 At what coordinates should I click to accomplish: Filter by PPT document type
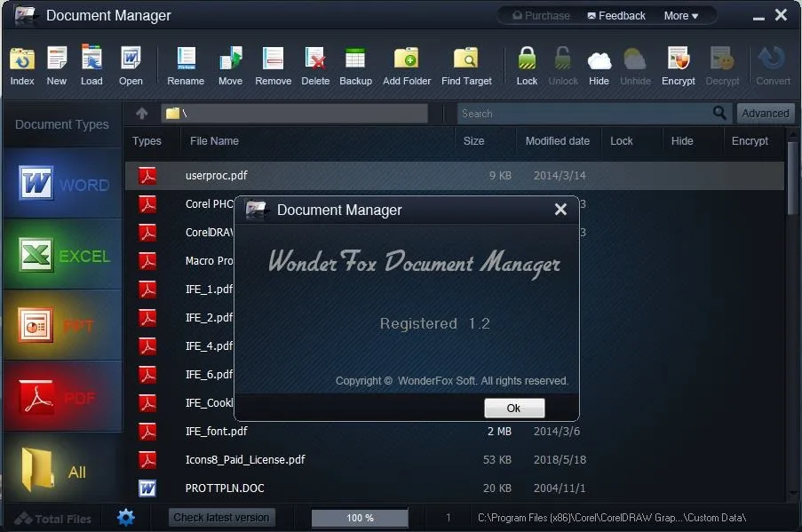click(x=63, y=325)
